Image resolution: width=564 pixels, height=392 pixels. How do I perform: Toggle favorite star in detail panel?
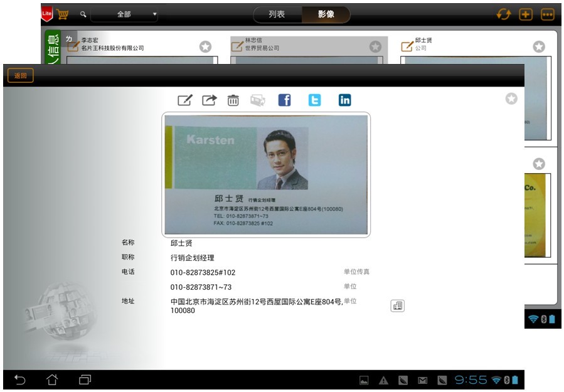[x=511, y=98]
